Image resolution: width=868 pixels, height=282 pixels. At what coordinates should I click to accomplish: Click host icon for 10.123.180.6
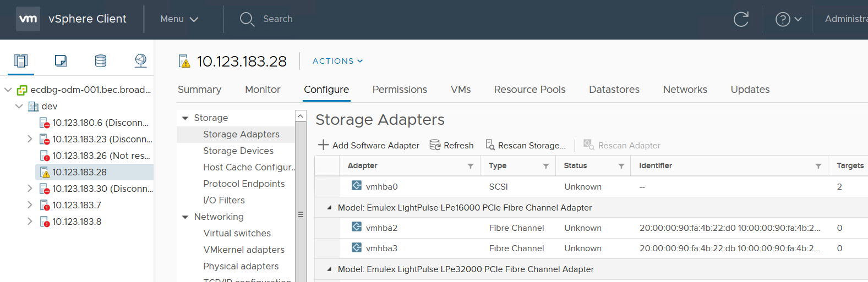click(45, 123)
